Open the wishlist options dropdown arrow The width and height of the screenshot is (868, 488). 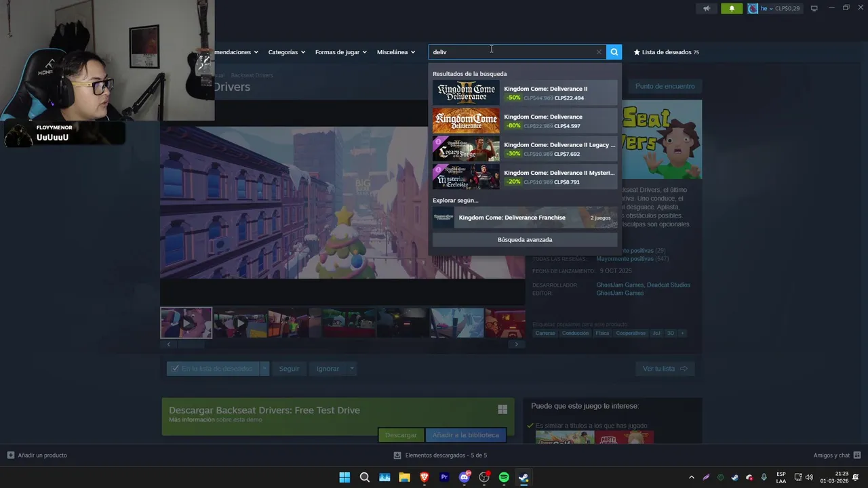(264, 369)
